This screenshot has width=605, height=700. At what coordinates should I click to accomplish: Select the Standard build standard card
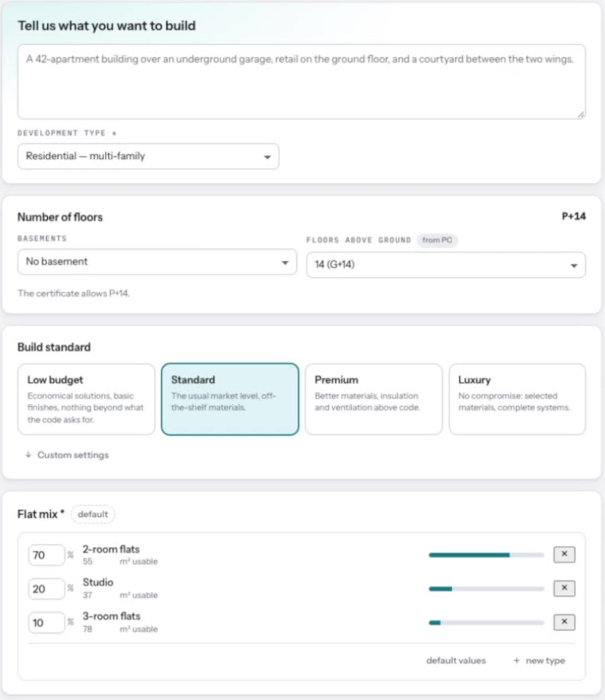coord(230,399)
